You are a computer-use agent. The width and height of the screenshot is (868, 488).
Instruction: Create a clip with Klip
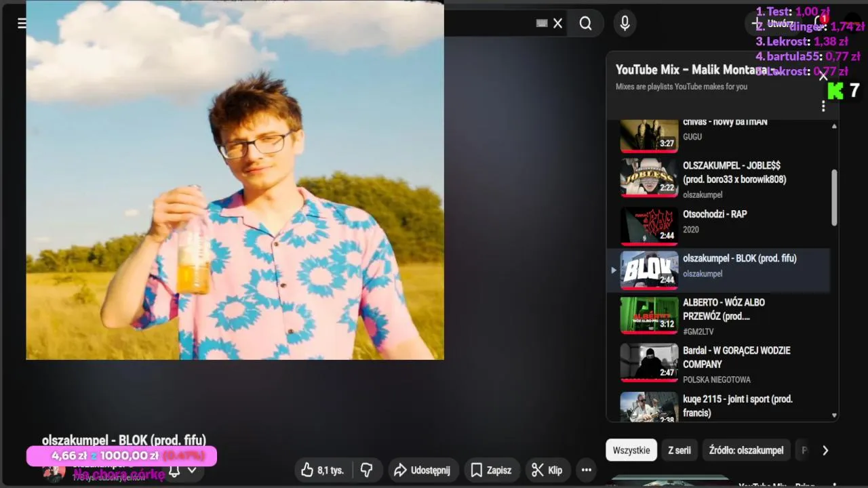(x=547, y=470)
